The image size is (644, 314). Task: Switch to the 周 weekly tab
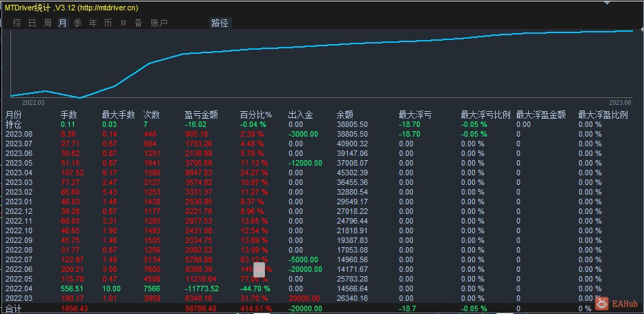pyautogui.click(x=48, y=23)
